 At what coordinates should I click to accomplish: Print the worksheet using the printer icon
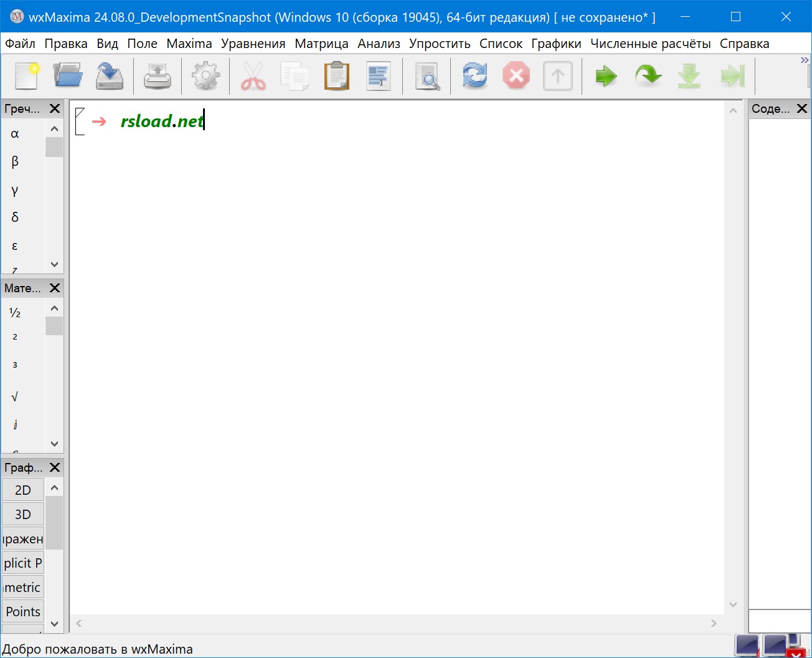click(158, 77)
